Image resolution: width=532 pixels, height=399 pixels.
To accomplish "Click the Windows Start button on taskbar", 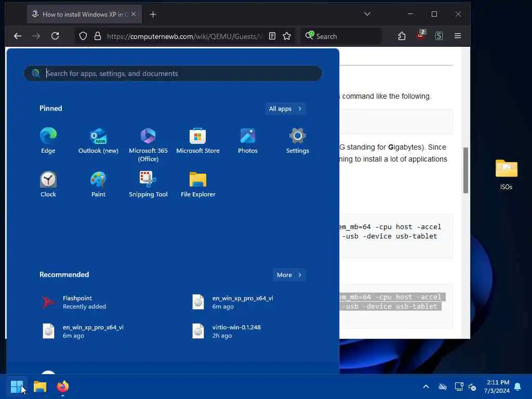I will click(x=17, y=387).
